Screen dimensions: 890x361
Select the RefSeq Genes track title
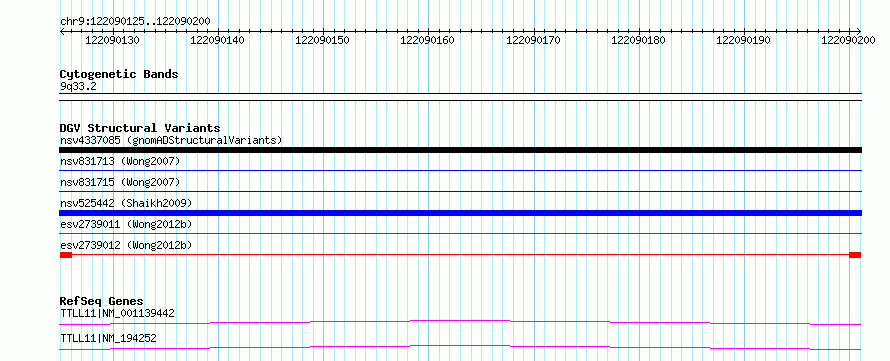102,301
